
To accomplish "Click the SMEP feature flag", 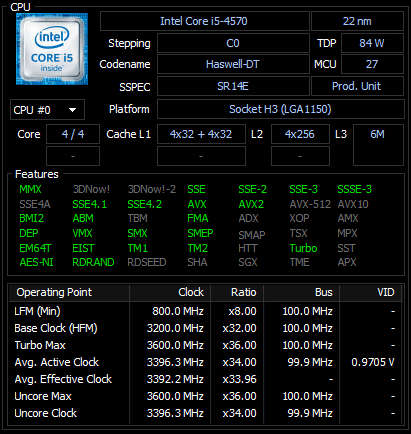I will coord(200,233).
